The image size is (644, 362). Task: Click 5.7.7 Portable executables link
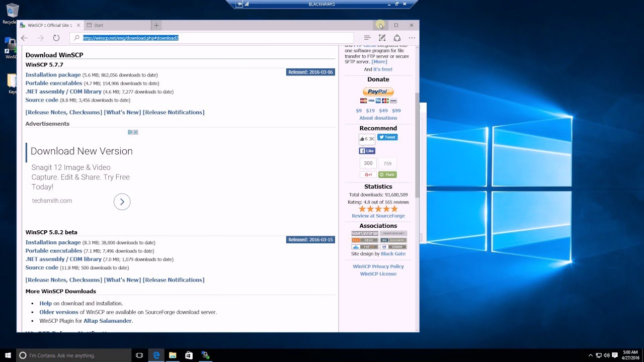point(54,83)
